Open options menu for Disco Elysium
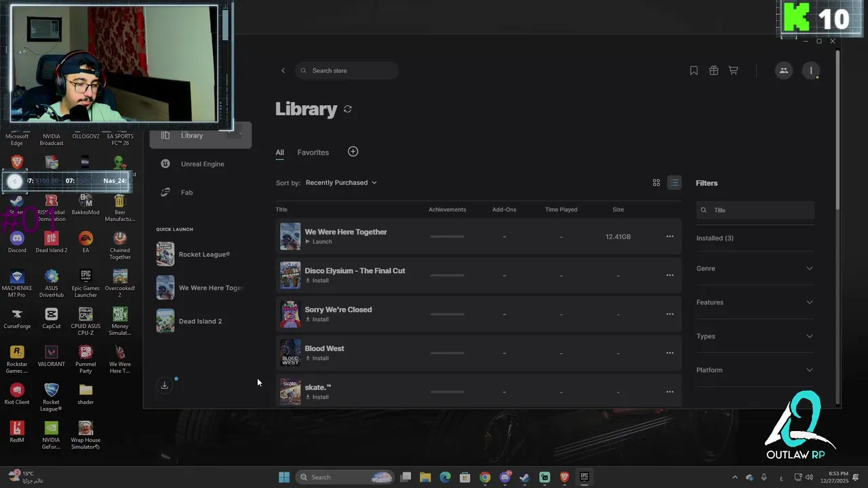Screen dimensions: 868x488 670,275
